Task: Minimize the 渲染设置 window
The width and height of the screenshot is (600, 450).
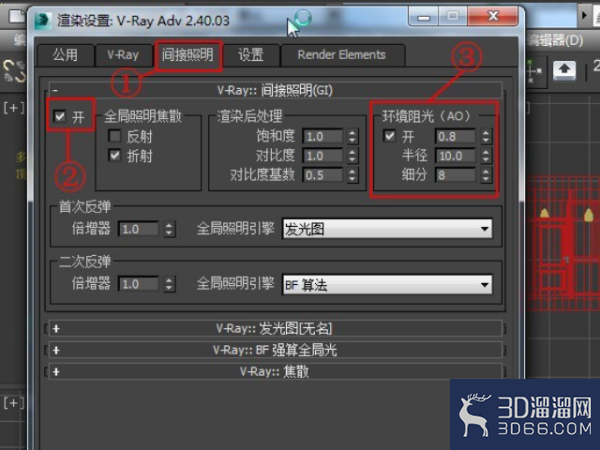Action: coord(424,17)
